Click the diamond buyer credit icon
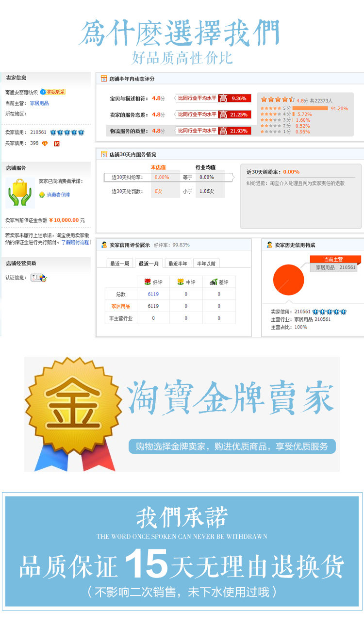 pyautogui.click(x=45, y=144)
